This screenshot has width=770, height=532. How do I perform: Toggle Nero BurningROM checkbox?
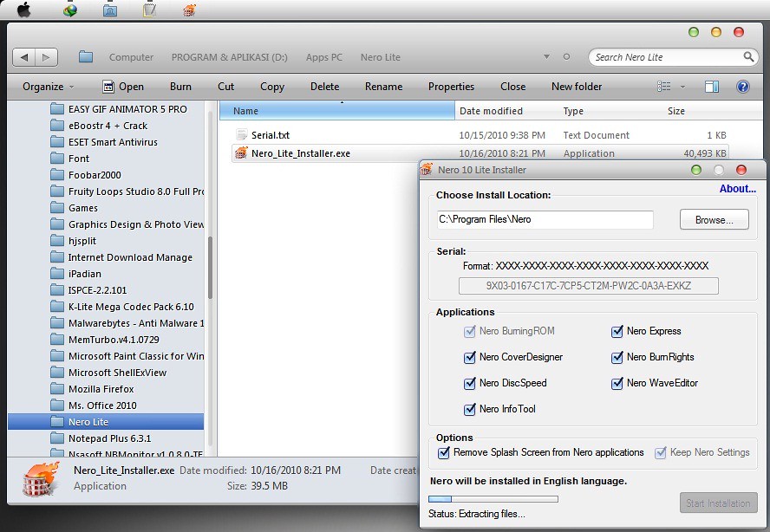point(469,332)
